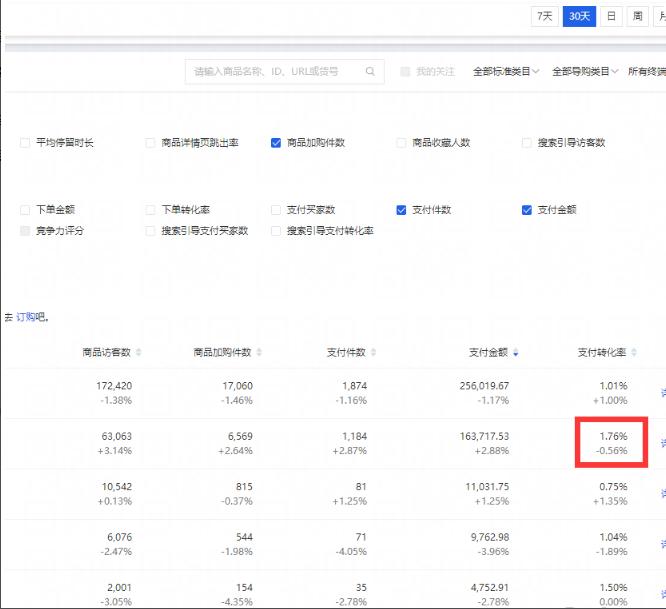Uncheck the 支付金额 metric checkbox
Screen dimensions: 666x609
point(527,210)
